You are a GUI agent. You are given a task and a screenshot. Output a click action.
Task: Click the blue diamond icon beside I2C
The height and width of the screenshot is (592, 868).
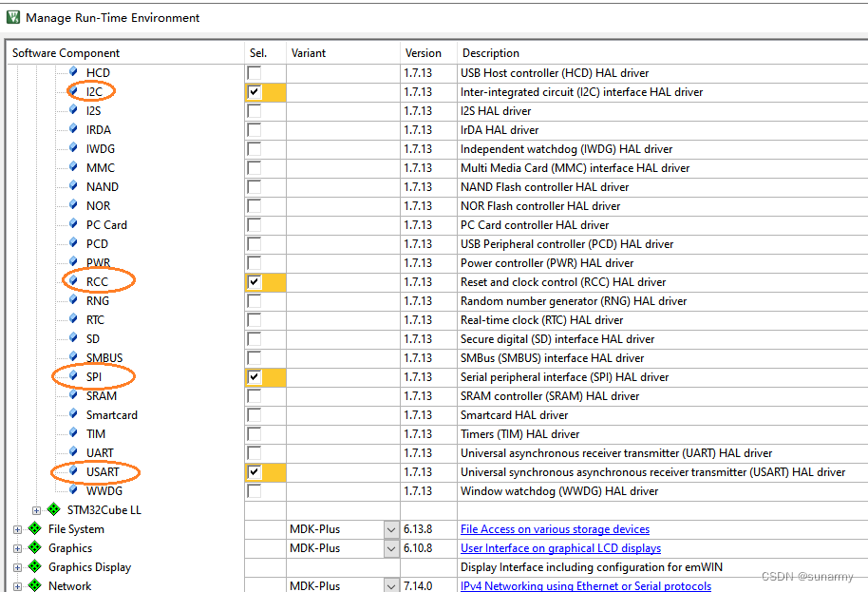(73, 90)
